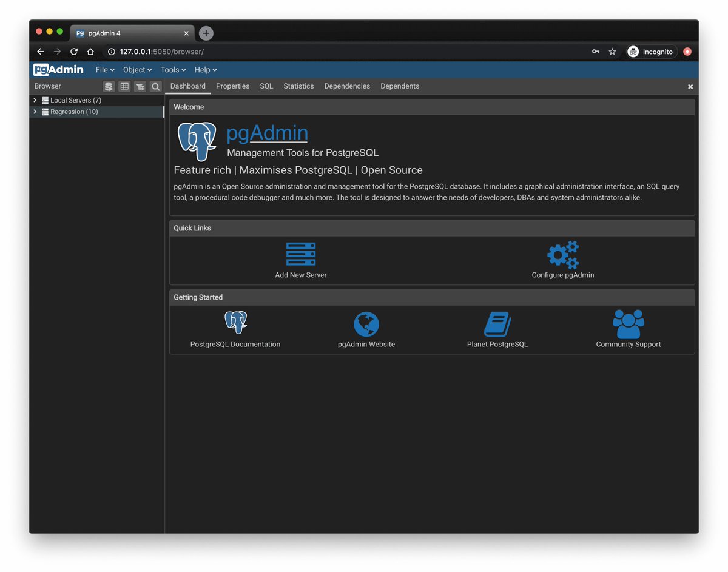Image resolution: width=728 pixels, height=572 pixels.
Task: Select the Local Servers (7) tree label
Action: [x=76, y=100]
